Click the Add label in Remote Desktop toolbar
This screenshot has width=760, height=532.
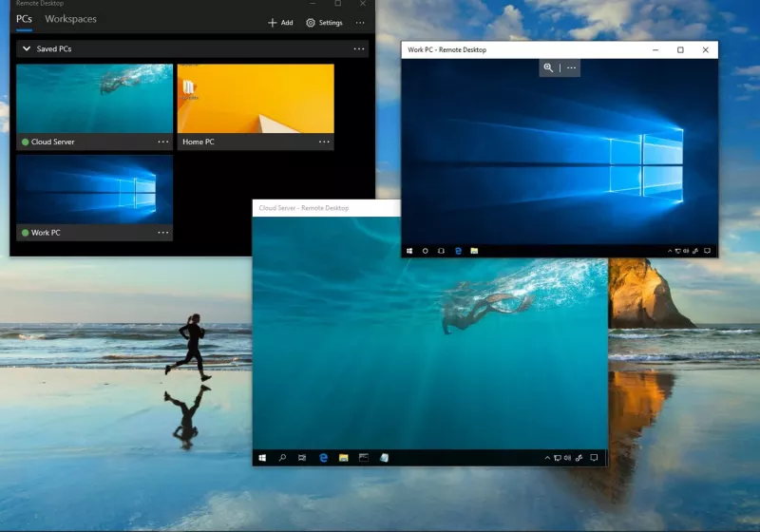(287, 23)
